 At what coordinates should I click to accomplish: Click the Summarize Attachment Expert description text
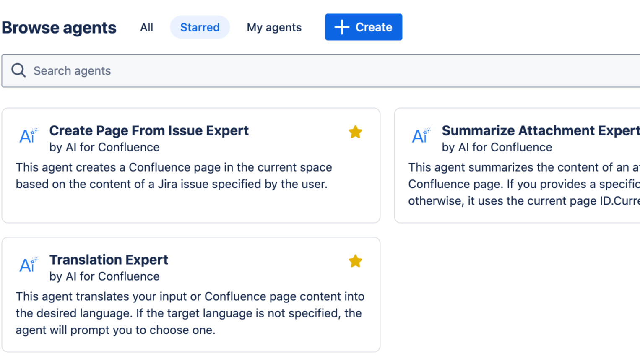[523, 184]
